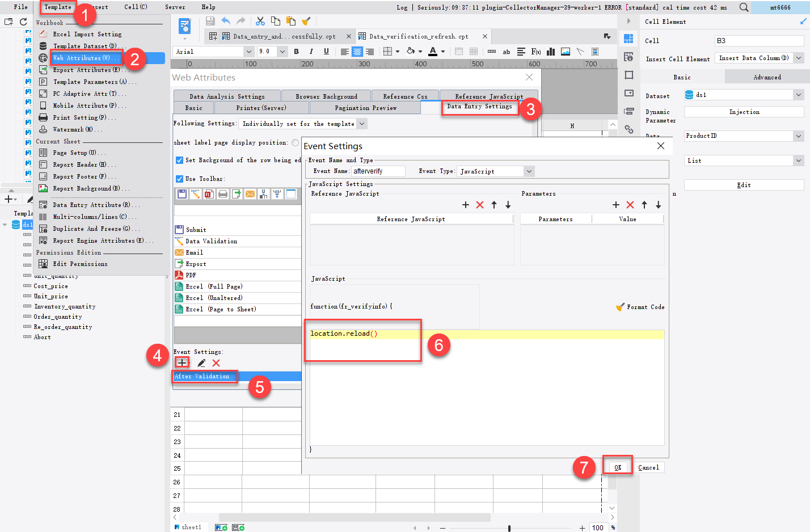Toggle the Set Background of row checkbox
The height and width of the screenshot is (532, 810).
179,160
